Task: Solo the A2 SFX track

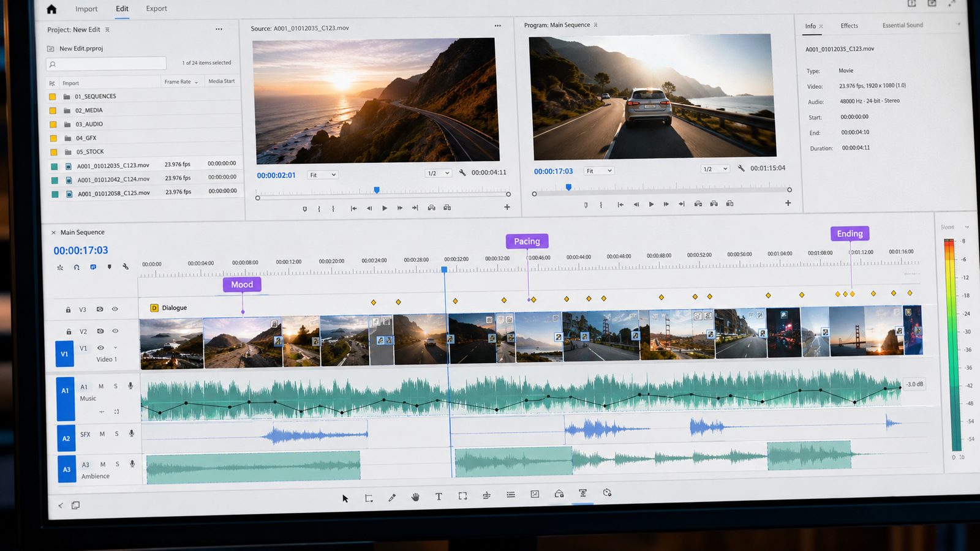Action: tap(116, 434)
